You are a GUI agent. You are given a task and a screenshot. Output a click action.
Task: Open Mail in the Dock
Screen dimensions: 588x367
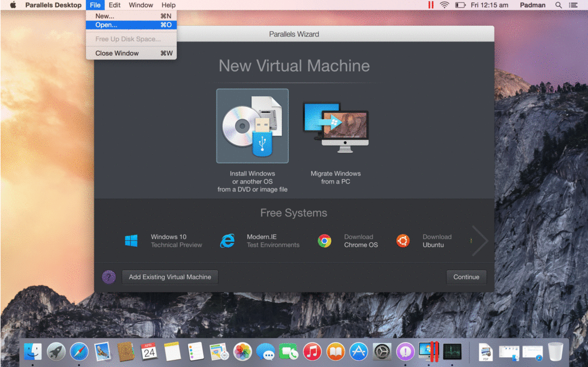(102, 352)
